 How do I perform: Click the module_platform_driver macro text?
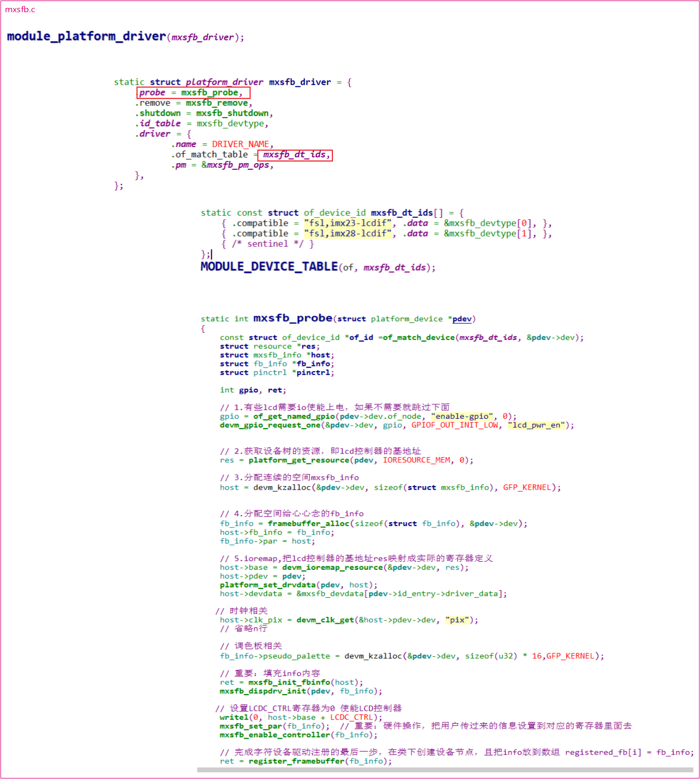[x=86, y=36]
